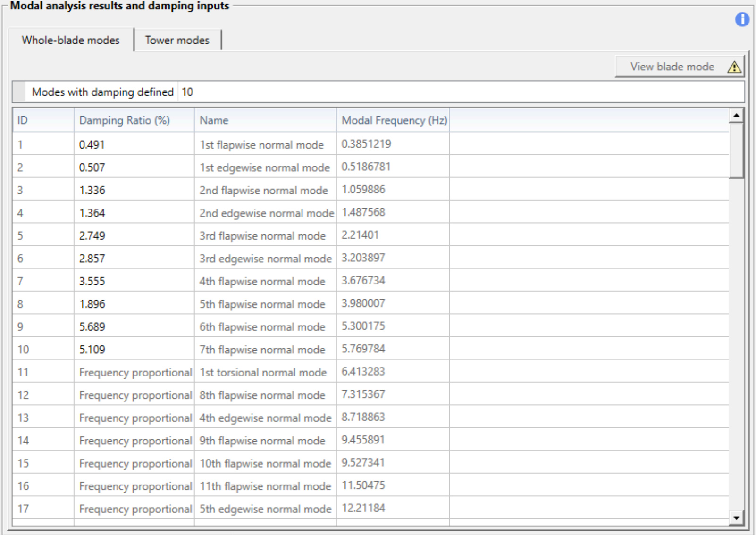
Task: Click damping ratio value 5.689
Action: [x=92, y=326]
